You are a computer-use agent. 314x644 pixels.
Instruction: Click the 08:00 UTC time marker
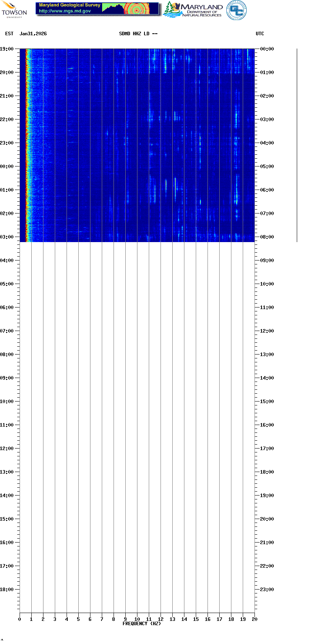pos(267,237)
